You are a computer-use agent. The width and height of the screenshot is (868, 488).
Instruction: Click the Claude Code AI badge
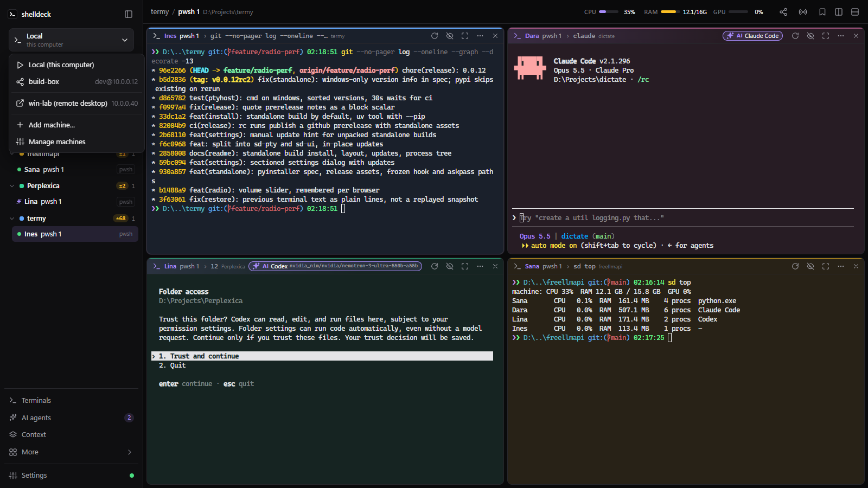[752, 36]
